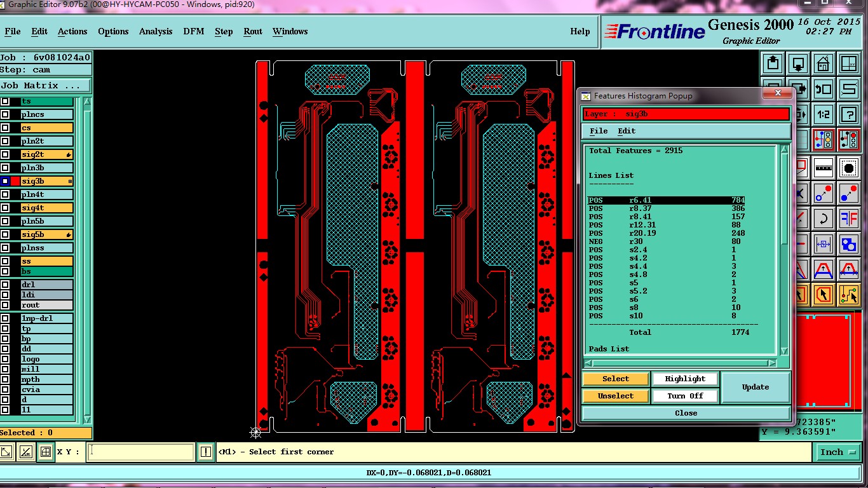Click the Turn Off button

685,396
